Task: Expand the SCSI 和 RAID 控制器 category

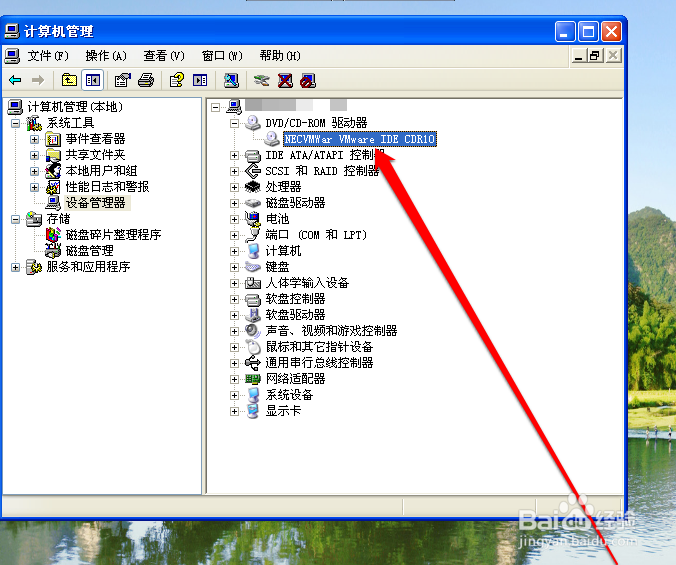Action: point(234,171)
